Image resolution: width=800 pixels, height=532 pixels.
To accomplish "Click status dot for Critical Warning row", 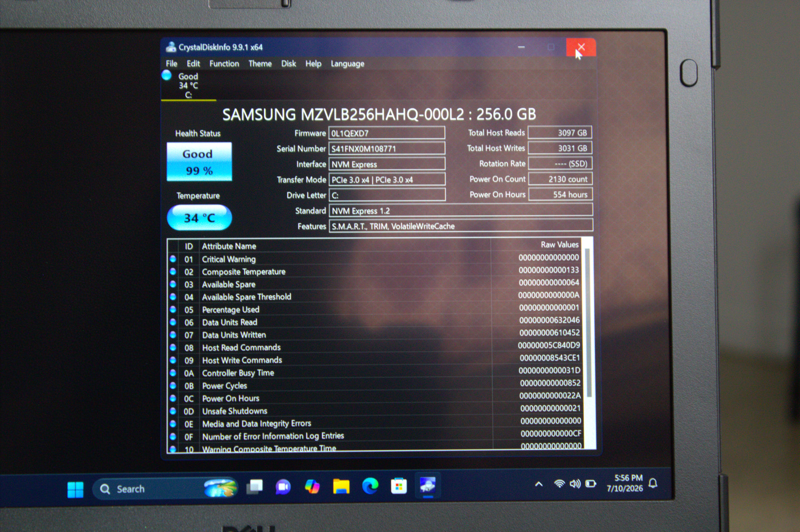I will (173, 259).
